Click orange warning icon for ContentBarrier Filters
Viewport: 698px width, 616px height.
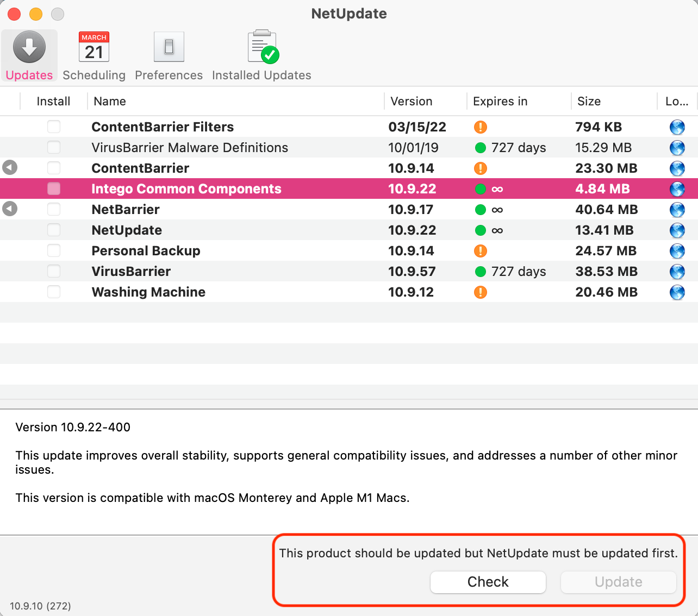pyautogui.click(x=481, y=127)
